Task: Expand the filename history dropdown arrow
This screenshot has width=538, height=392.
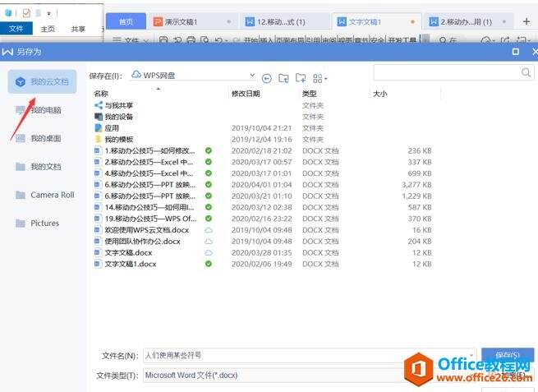Action: click(x=471, y=356)
